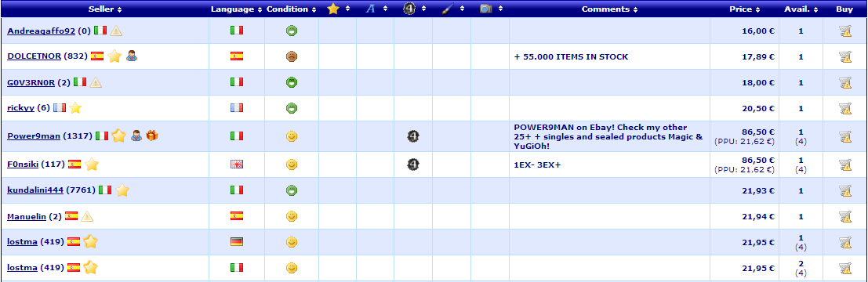Sort listings by the Price column
Screen dimensions: 868x282
pos(744,9)
